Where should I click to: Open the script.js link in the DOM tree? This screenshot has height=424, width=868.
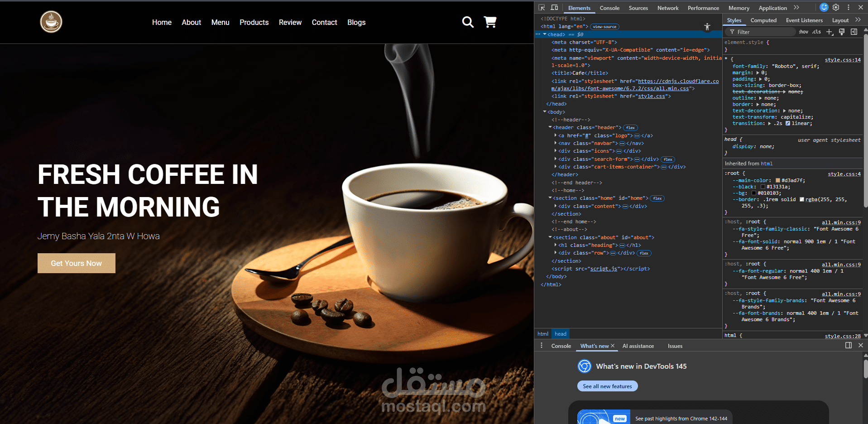(604, 269)
